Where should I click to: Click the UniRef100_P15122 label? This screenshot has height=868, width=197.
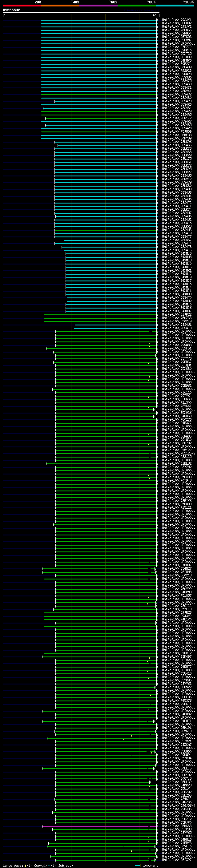point(176,450)
